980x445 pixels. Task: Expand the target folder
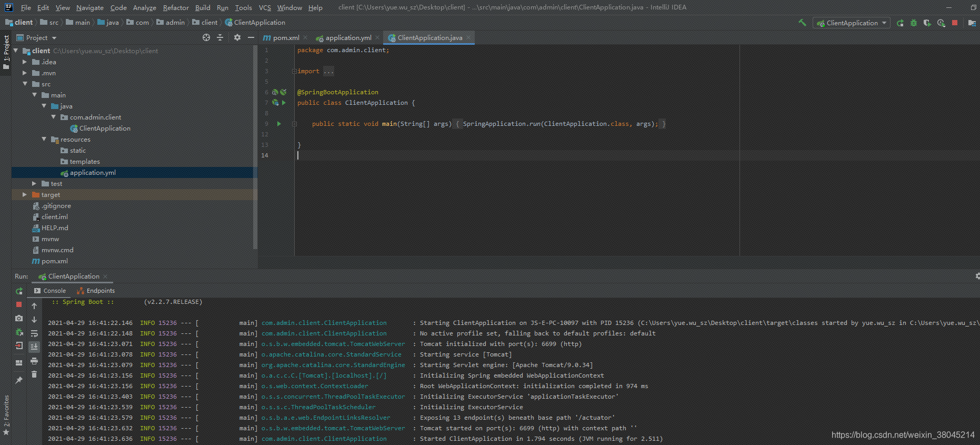24,194
